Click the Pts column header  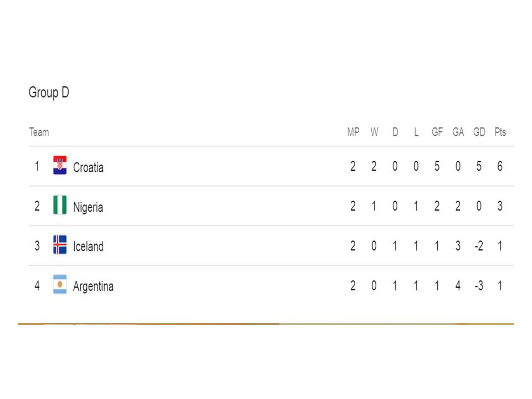[x=500, y=132]
